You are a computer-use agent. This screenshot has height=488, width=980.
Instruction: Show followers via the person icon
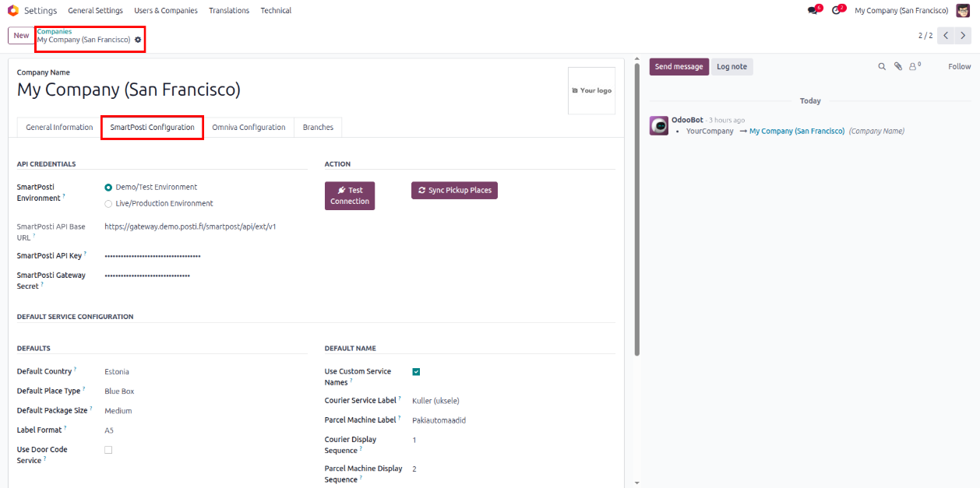[x=913, y=67]
